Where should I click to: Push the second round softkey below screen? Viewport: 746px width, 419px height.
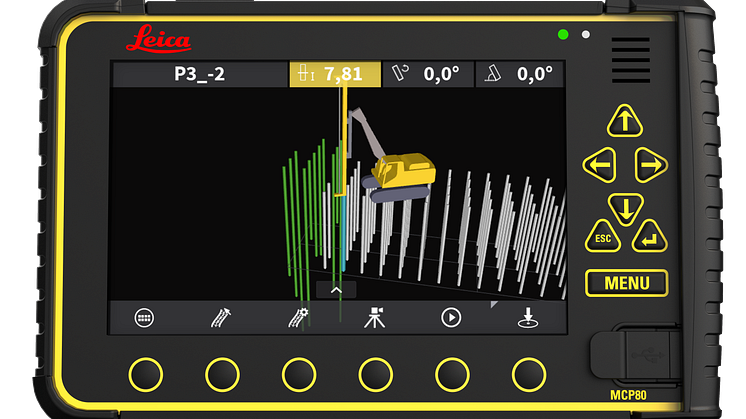tap(222, 375)
